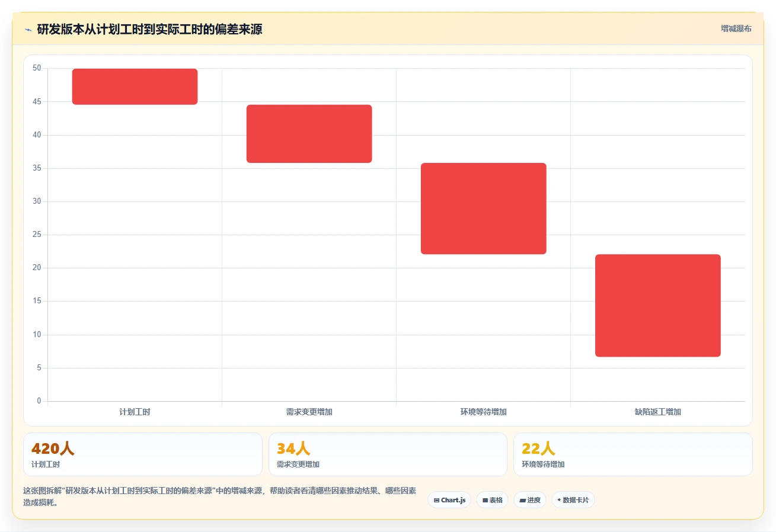
Task: Click the y-axis value 0
Action: 39,401
